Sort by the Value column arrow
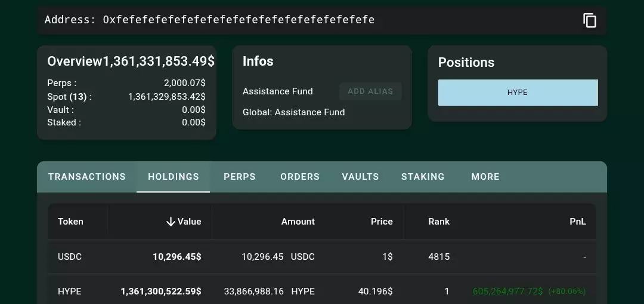Image resolution: width=644 pixels, height=304 pixels. 171,222
